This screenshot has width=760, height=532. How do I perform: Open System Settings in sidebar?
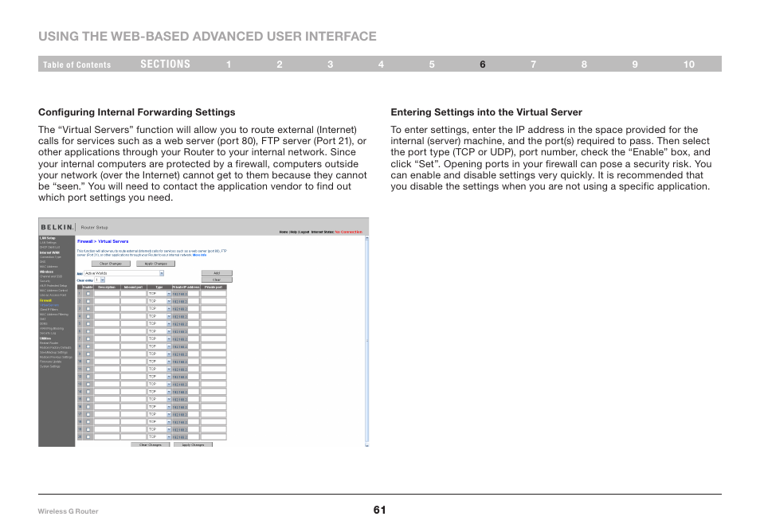(x=50, y=366)
